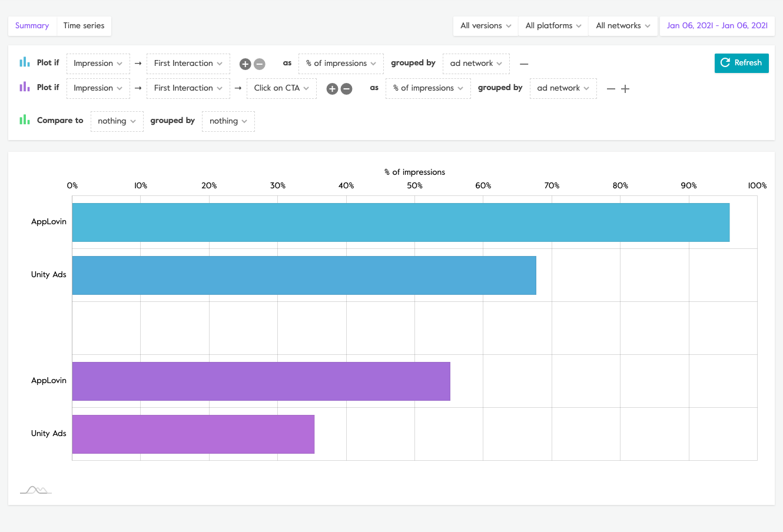The height and width of the screenshot is (532, 783).
Task: Open the All networks filter dropdown
Action: click(x=623, y=26)
